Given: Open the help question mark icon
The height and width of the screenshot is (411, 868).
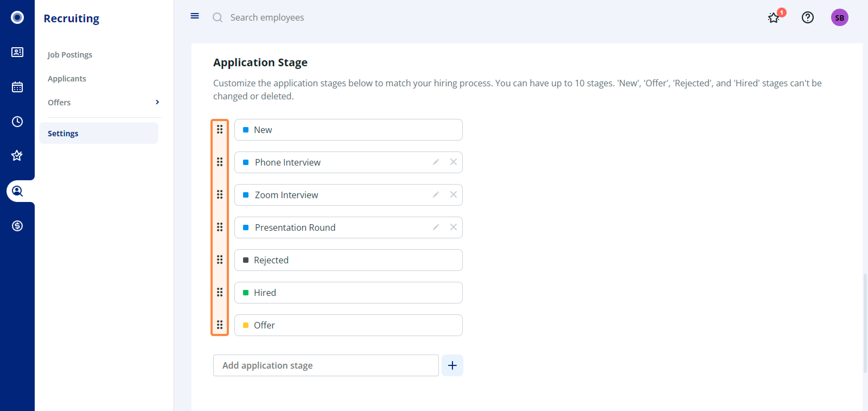Looking at the screenshot, I should coord(807,18).
